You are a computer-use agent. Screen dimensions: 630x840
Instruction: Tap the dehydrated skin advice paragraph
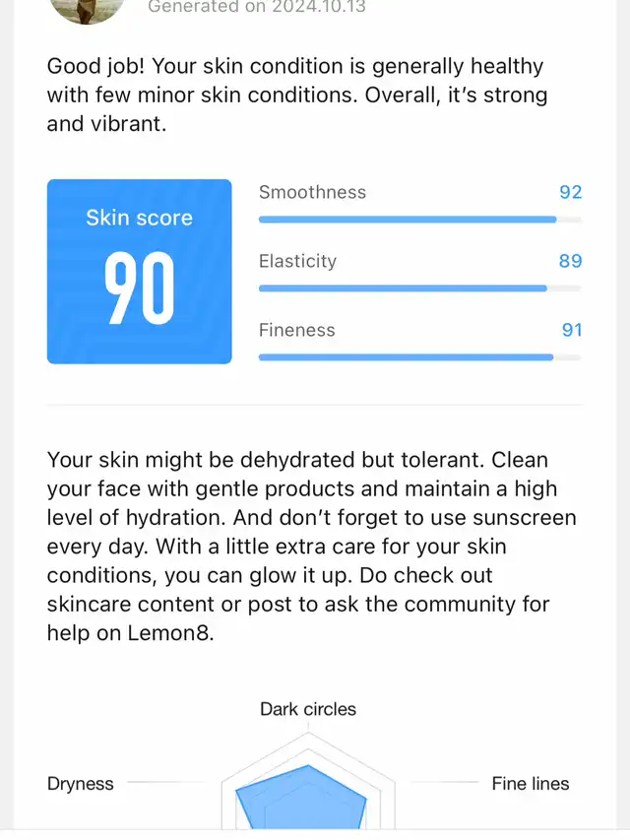tap(312, 547)
